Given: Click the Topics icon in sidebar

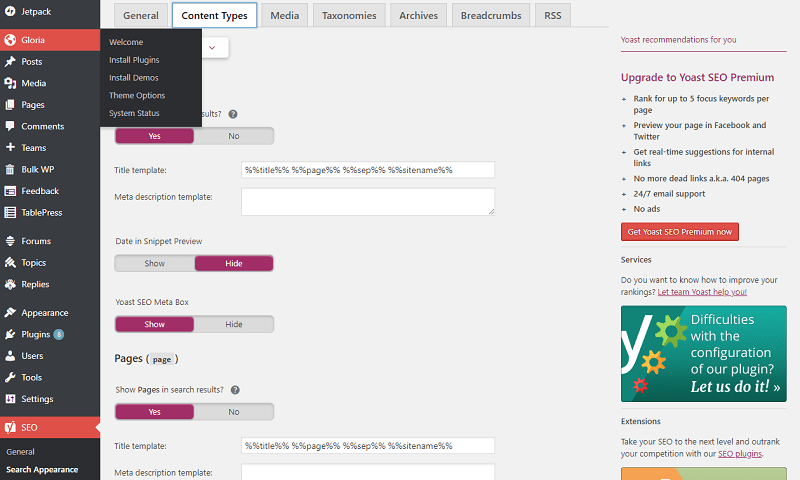Looking at the screenshot, I should (x=10, y=263).
